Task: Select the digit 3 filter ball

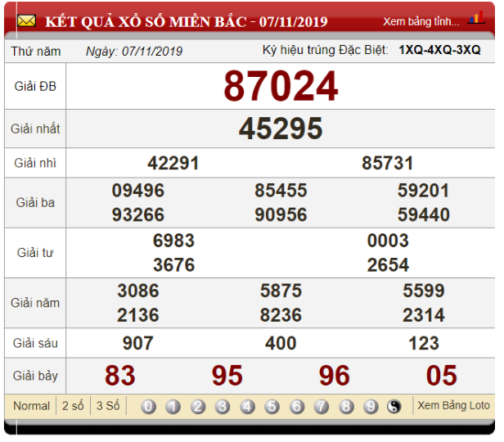Action: [x=223, y=406]
